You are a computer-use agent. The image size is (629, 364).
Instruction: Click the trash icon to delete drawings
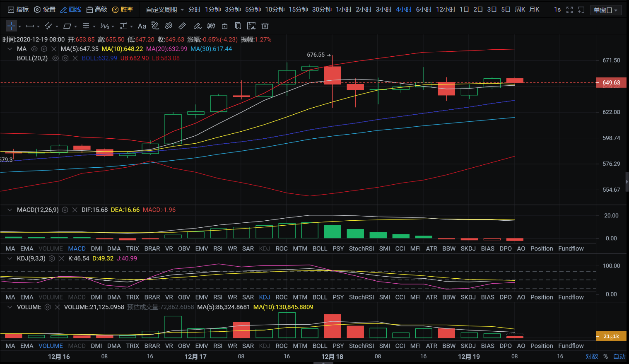tap(265, 26)
